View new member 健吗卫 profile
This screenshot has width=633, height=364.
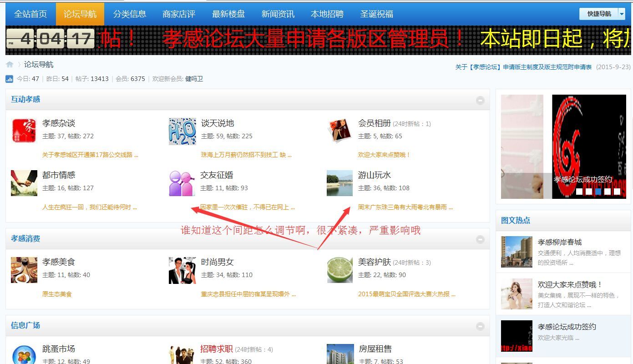[194, 79]
